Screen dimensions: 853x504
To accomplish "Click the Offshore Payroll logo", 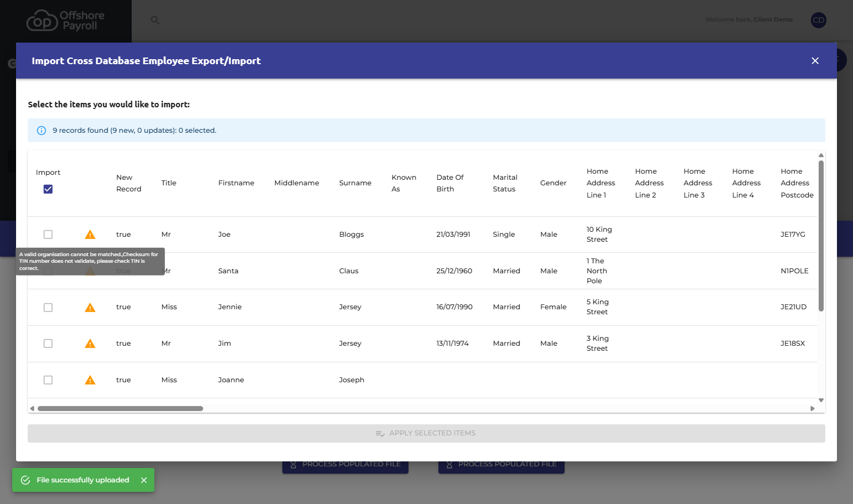I will tap(66, 20).
